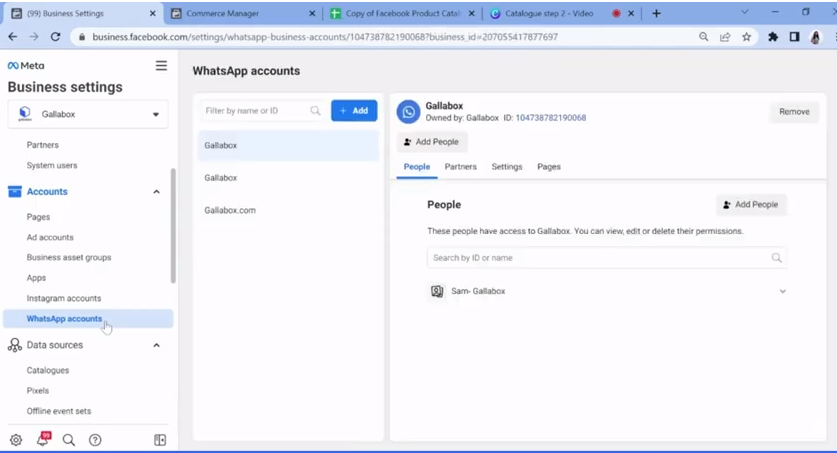Open the help question mark icon
837x453 pixels.
95,440
